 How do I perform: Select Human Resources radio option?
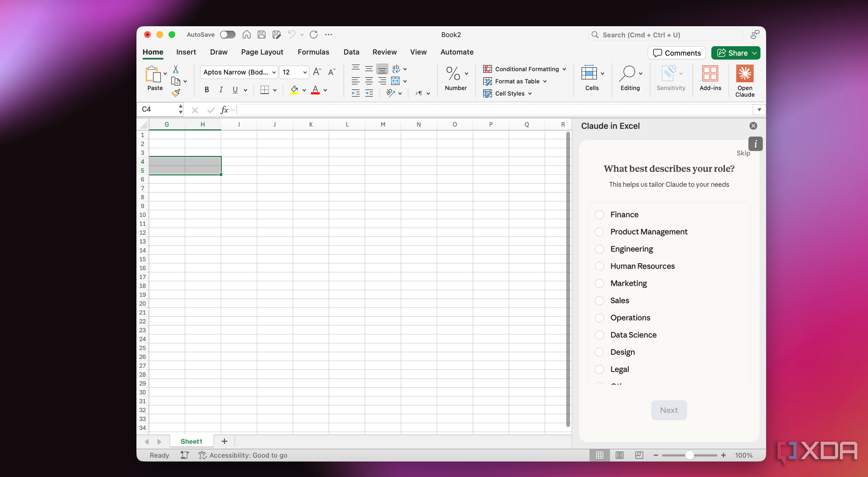click(599, 266)
